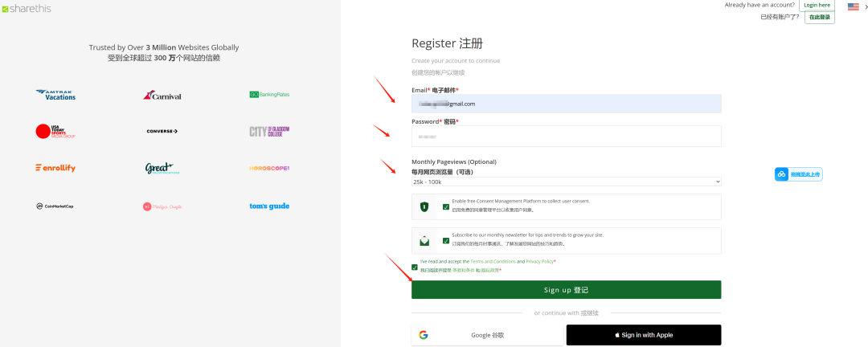Uncheck the monthly newsletter subscription checkbox

coord(446,241)
